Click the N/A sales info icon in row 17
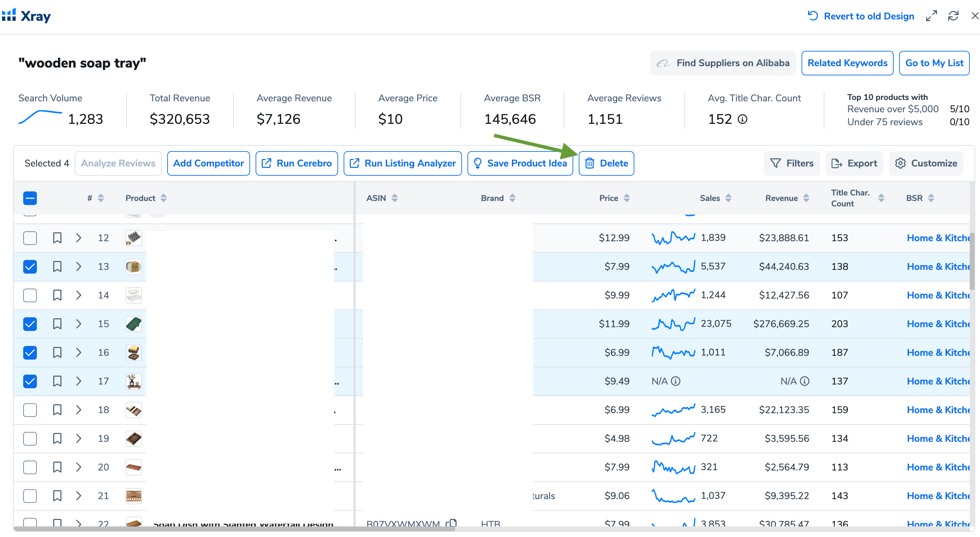This screenshot has height=537, width=980. [676, 381]
